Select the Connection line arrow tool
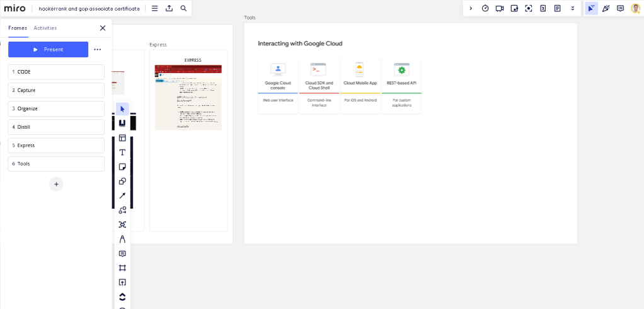 pos(122,195)
